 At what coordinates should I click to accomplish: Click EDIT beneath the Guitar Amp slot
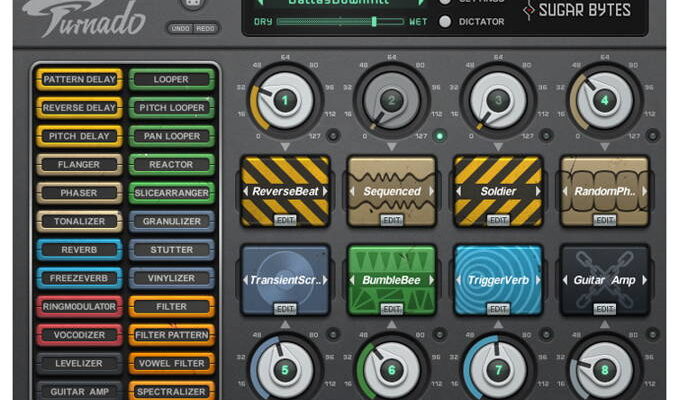pyautogui.click(x=604, y=310)
